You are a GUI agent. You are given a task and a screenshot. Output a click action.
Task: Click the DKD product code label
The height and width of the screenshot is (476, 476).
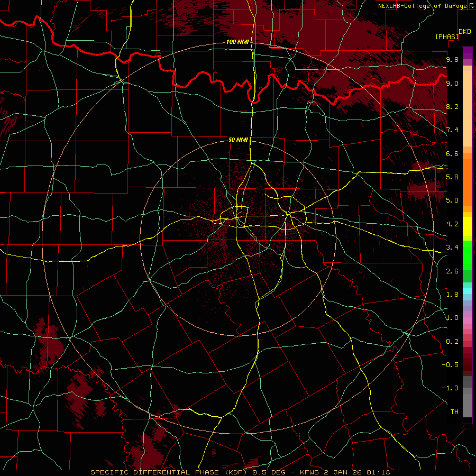coord(464,32)
